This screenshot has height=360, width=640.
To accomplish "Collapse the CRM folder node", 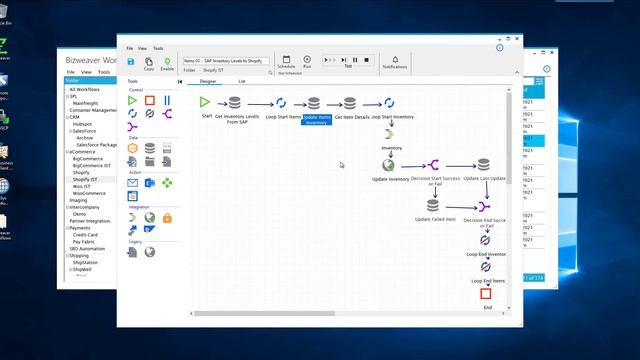I will point(68,117).
